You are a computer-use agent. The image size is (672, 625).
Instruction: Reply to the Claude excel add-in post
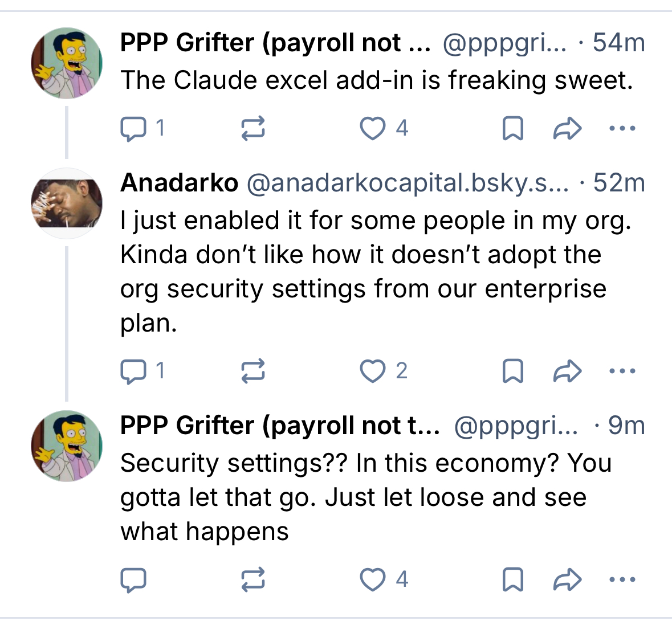[x=133, y=128]
